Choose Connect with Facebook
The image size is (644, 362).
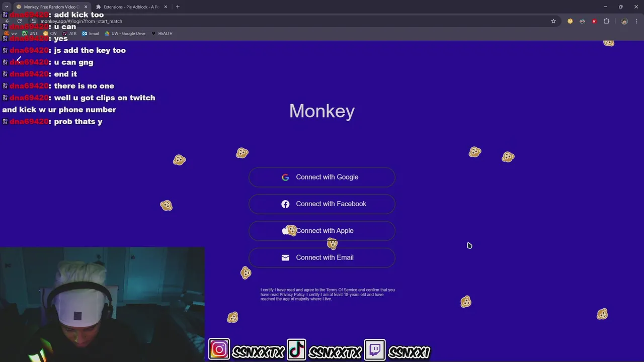[x=322, y=204]
